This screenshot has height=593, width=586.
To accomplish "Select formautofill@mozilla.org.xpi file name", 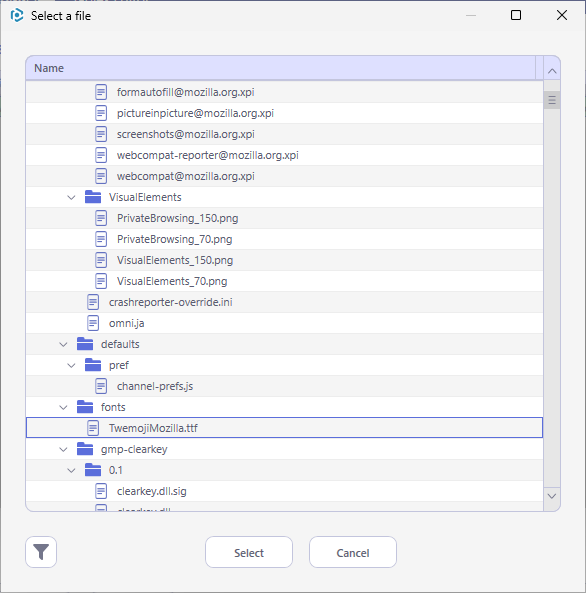I will coord(185,92).
